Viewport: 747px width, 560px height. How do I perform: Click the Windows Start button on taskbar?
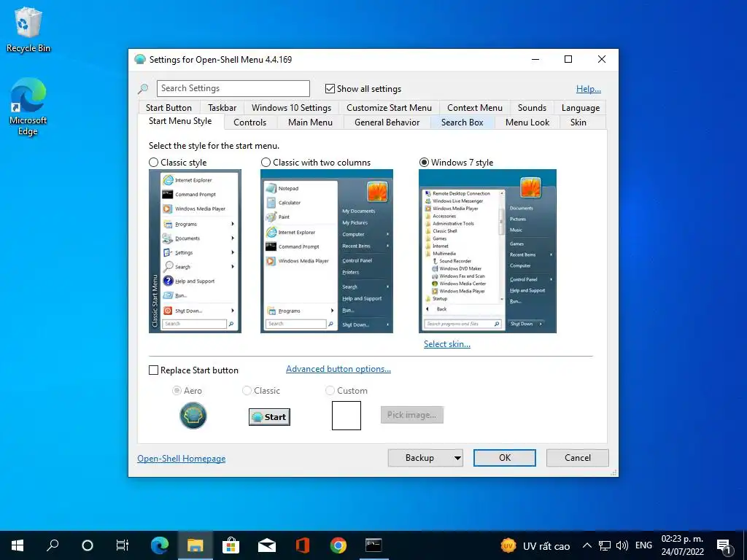pos(18,545)
